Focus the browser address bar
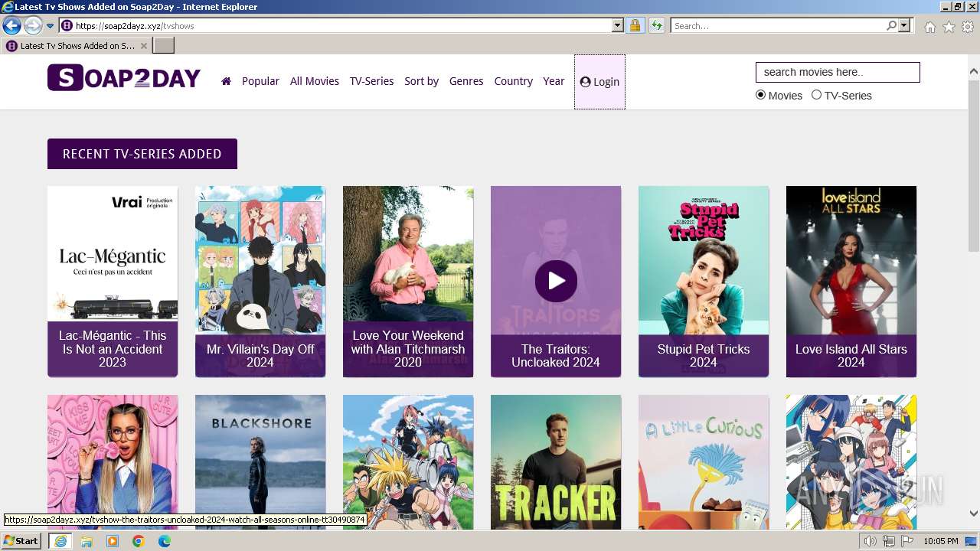 coord(342,26)
